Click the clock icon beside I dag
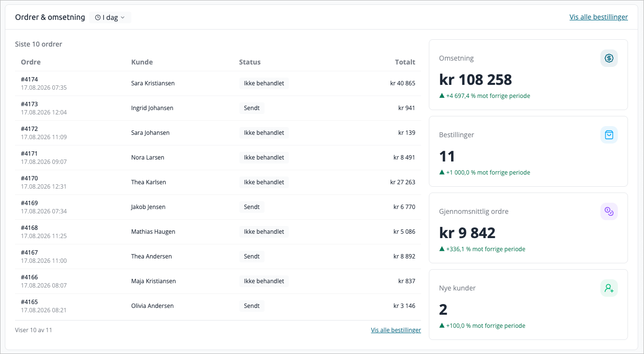 tap(98, 17)
